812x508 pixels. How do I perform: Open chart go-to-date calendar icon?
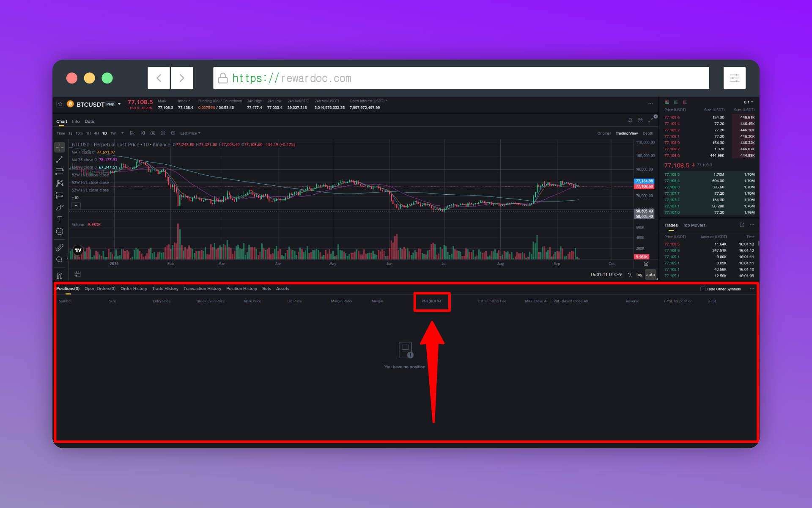point(77,274)
